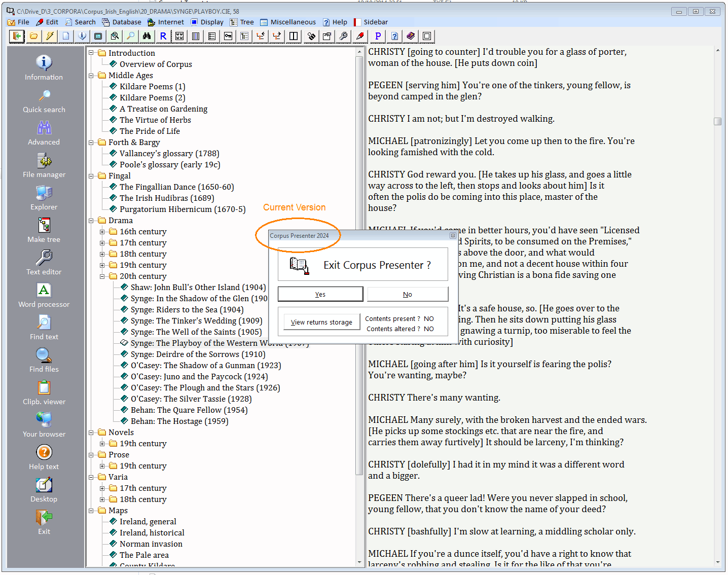Click the View returns storage button
728x575 pixels.
click(x=321, y=322)
